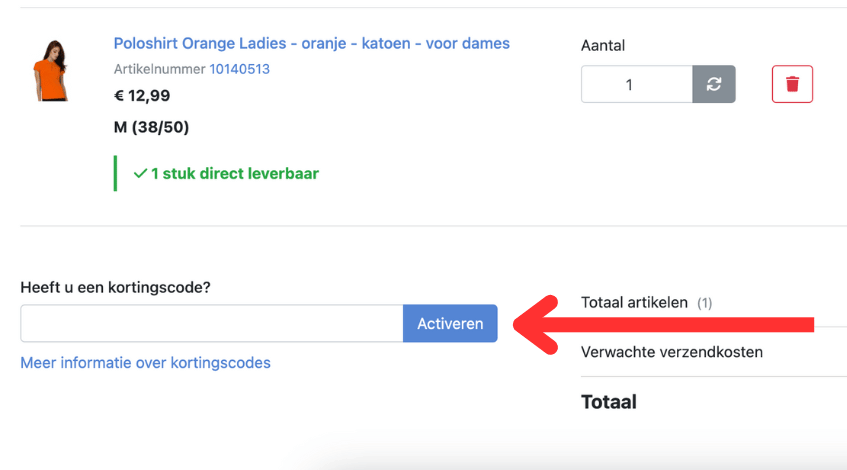Open Meer informatie over kortingscodes link
The image size is (847, 470).
145,363
